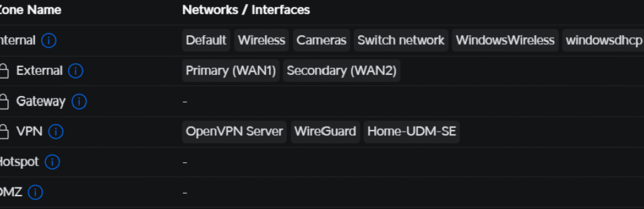Click the info icon next to DMZ
Viewport: 644px width, 209px height.
[x=35, y=192]
